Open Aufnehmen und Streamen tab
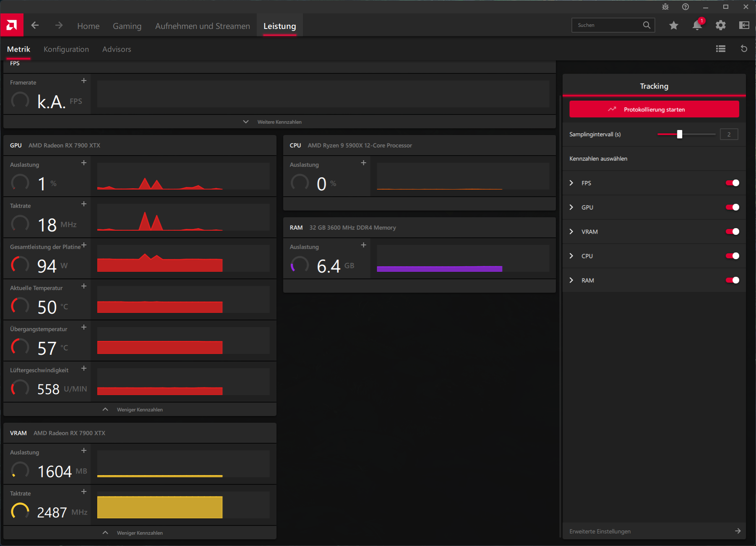This screenshot has height=546, width=756. point(203,26)
